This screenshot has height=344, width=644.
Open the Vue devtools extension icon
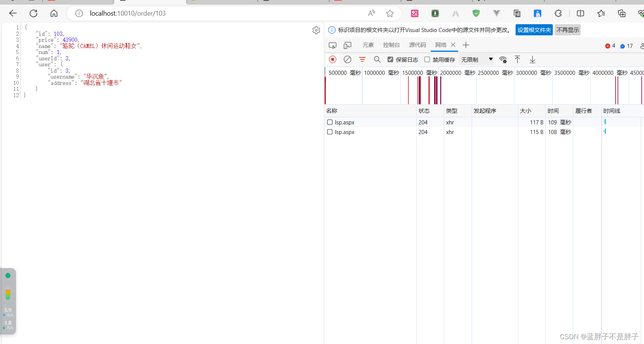click(496, 13)
